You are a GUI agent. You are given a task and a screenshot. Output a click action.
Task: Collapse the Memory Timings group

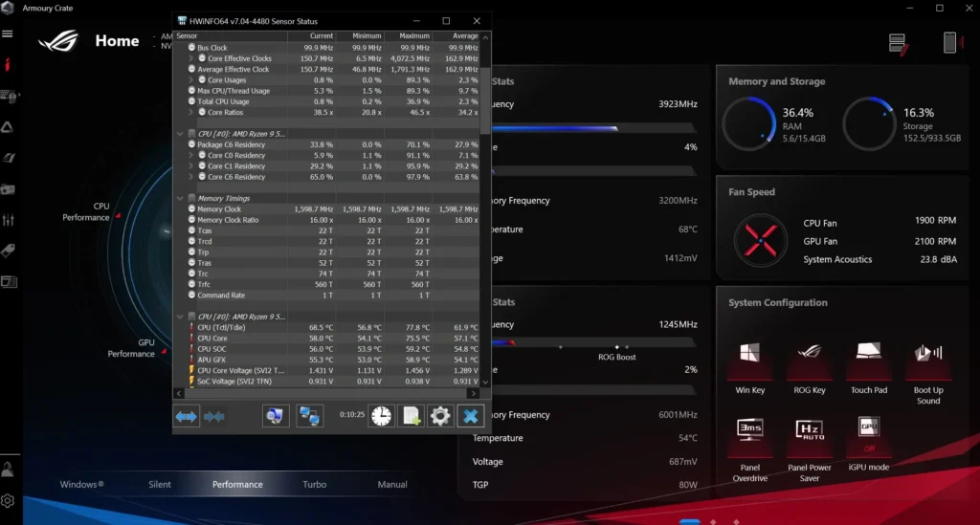click(x=181, y=199)
